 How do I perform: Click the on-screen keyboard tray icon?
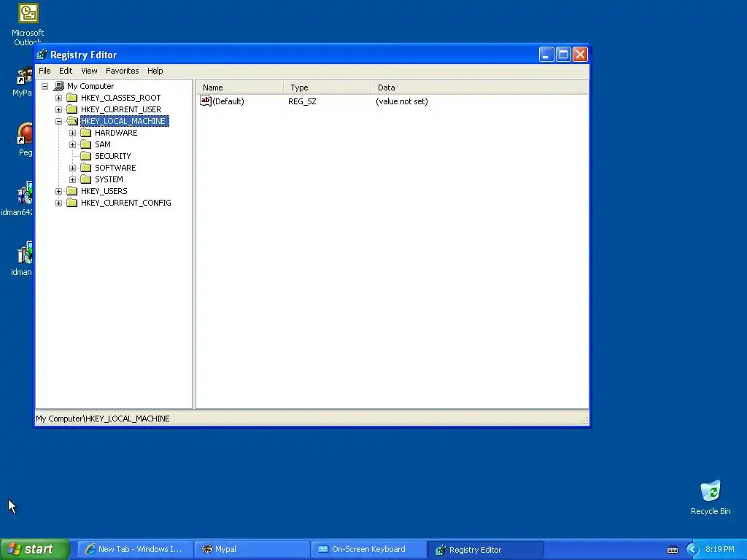672,550
